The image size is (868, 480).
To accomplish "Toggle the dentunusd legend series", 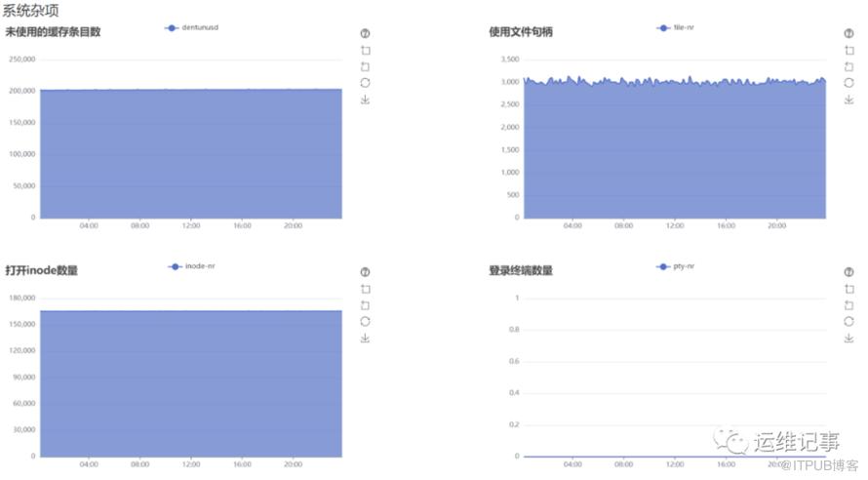I will (x=191, y=27).
